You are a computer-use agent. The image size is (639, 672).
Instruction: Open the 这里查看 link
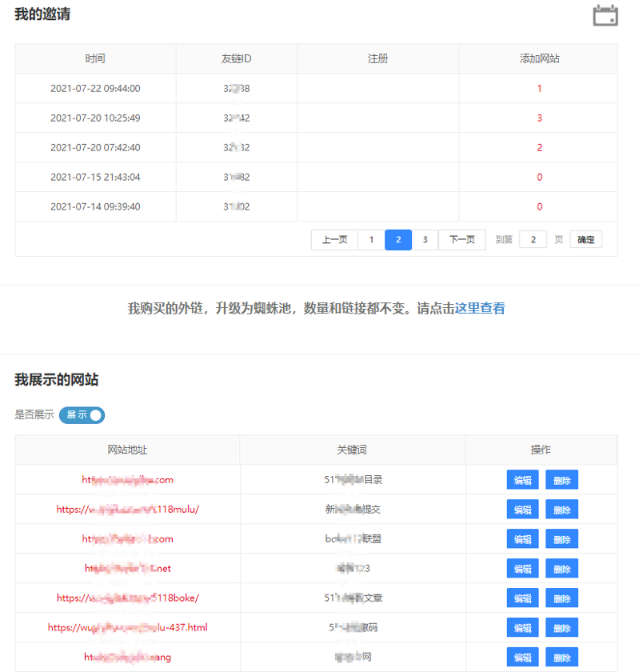480,308
